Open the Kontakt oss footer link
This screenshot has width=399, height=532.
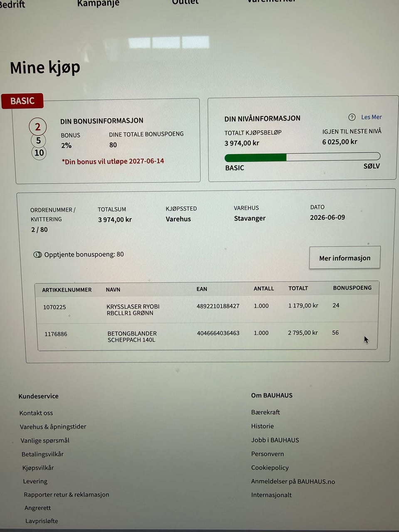[x=36, y=413]
